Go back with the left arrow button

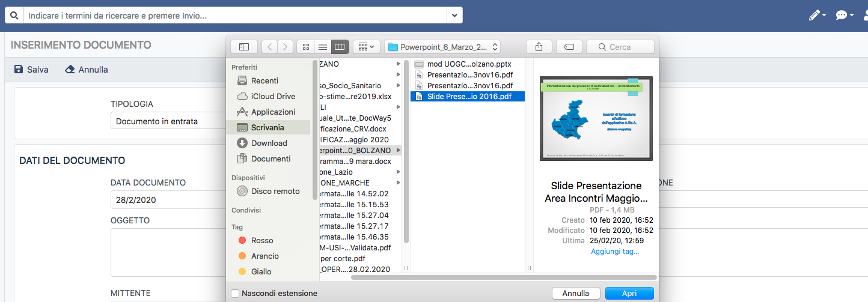pyautogui.click(x=269, y=47)
